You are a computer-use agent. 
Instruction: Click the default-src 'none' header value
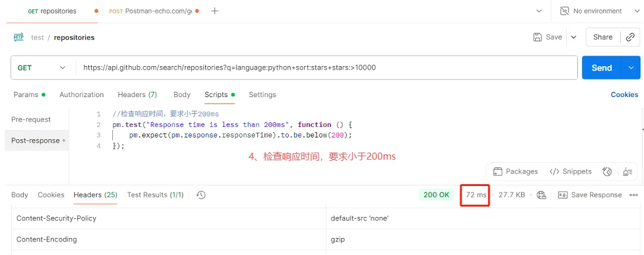pyautogui.click(x=360, y=219)
